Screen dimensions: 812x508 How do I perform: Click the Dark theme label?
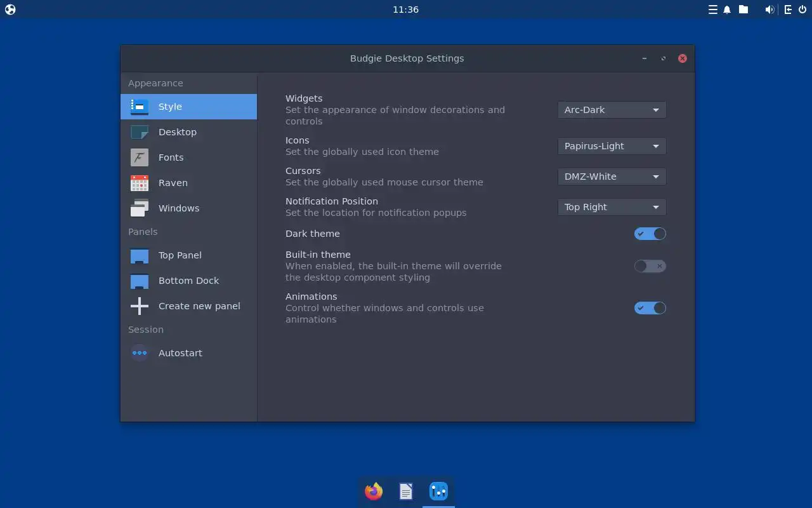(313, 234)
